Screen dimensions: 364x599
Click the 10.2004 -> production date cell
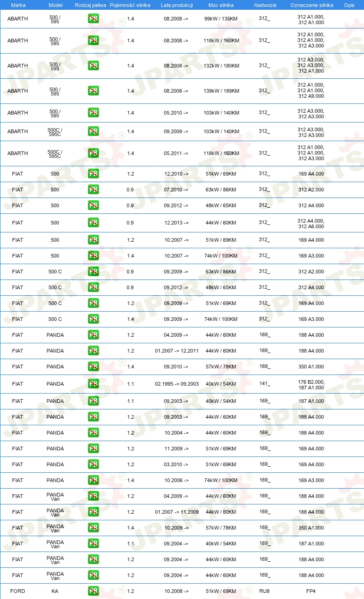coord(176,433)
